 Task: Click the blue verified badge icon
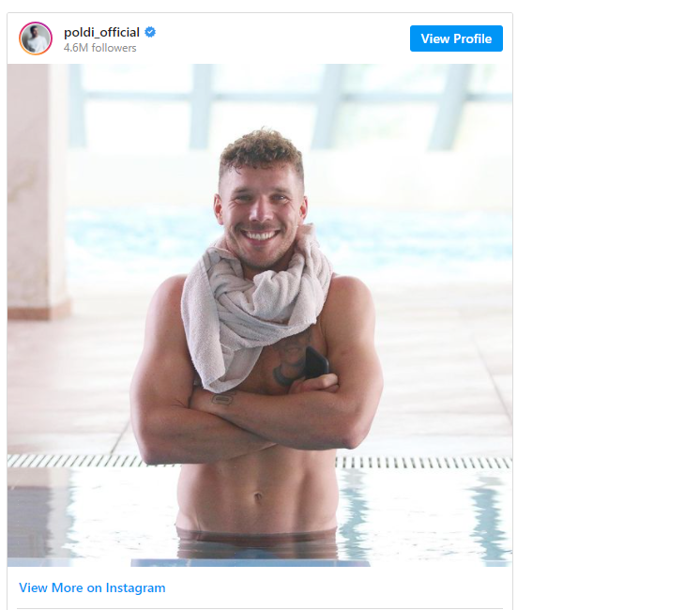(x=150, y=32)
